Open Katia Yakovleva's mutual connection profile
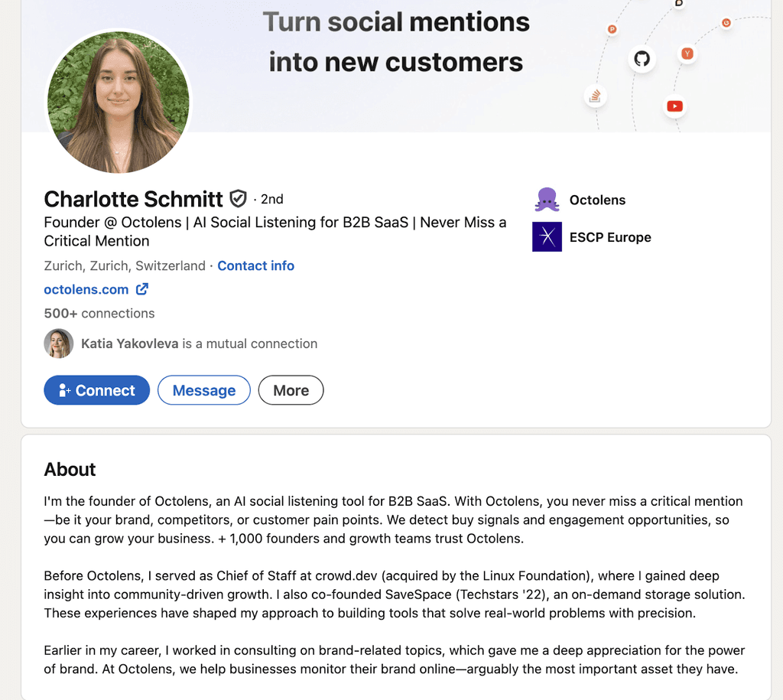783x700 pixels. (x=129, y=343)
